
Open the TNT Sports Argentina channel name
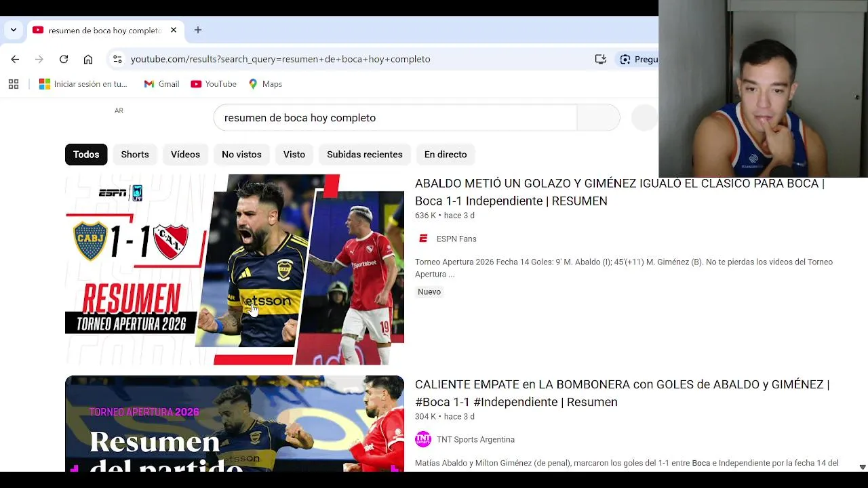pos(475,439)
